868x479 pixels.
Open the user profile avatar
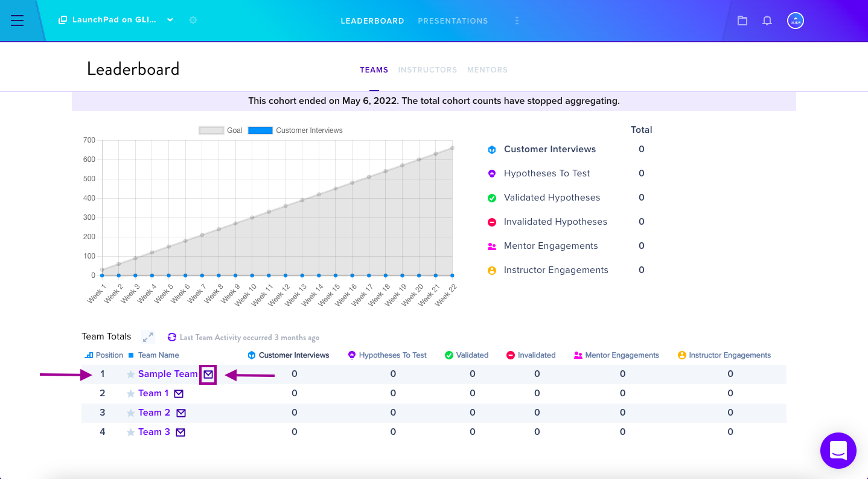796,21
